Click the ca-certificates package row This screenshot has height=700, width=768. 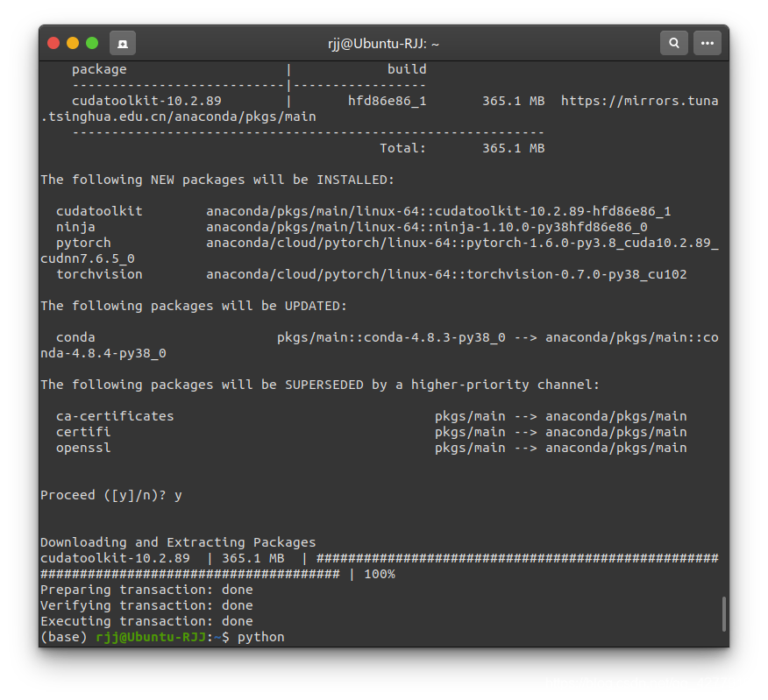(x=371, y=416)
